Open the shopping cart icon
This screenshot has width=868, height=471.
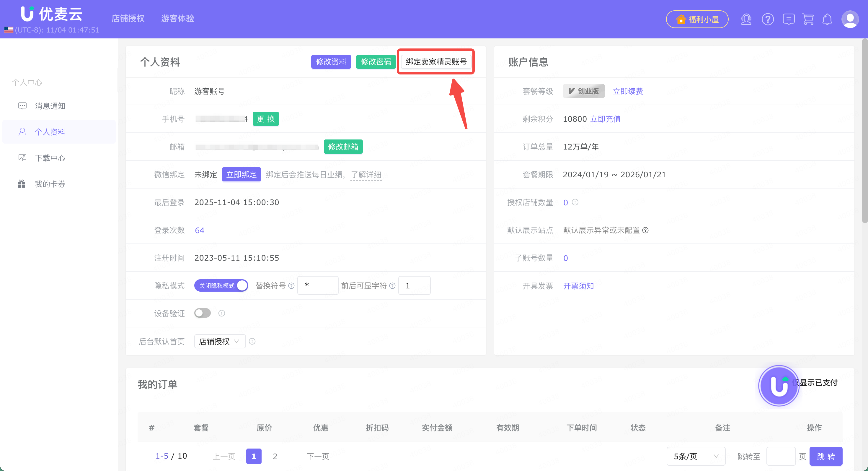point(808,19)
